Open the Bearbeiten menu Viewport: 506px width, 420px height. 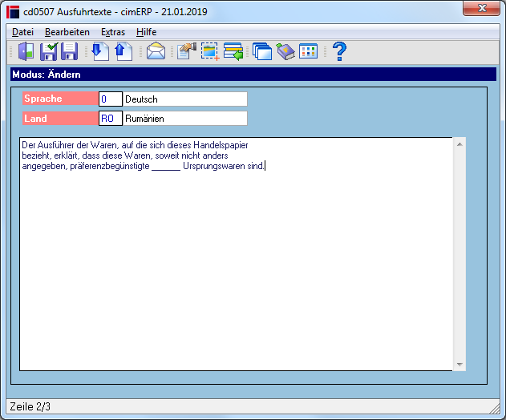click(x=67, y=32)
